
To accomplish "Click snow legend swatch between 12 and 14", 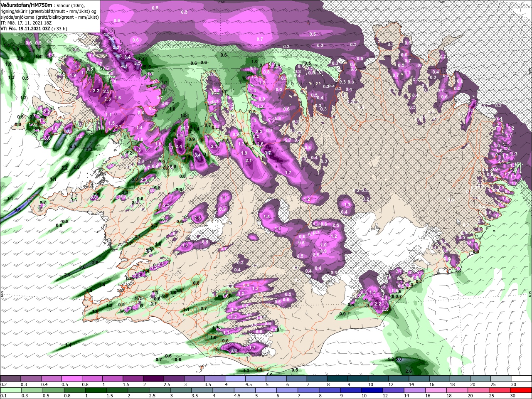I will (399, 379).
